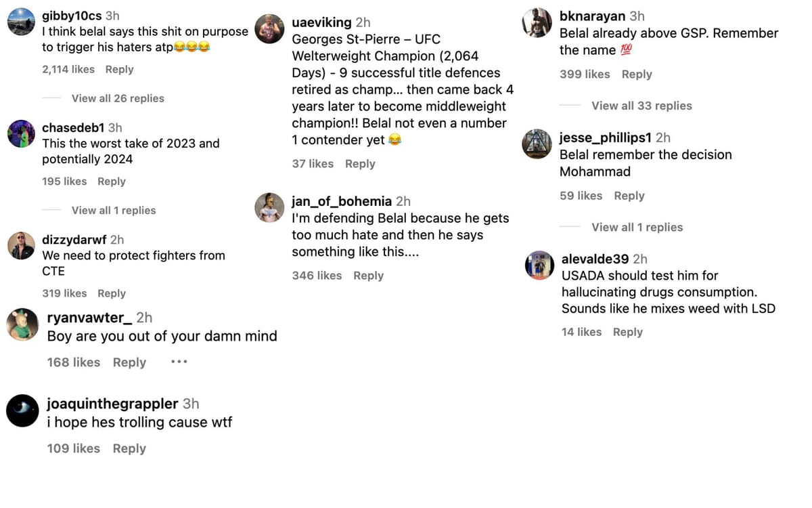
Task: Click jesse_phillips1 profile avatar
Action: [537, 144]
